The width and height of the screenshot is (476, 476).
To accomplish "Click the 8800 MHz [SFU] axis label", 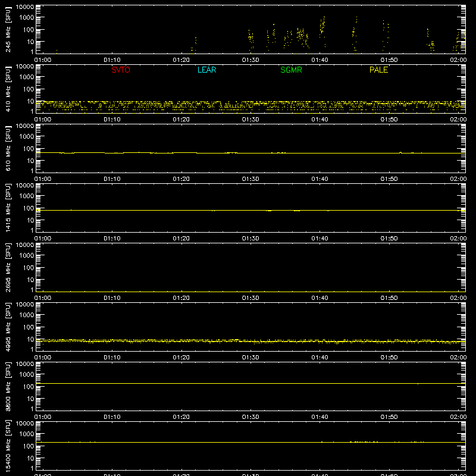I will coord(8,386).
